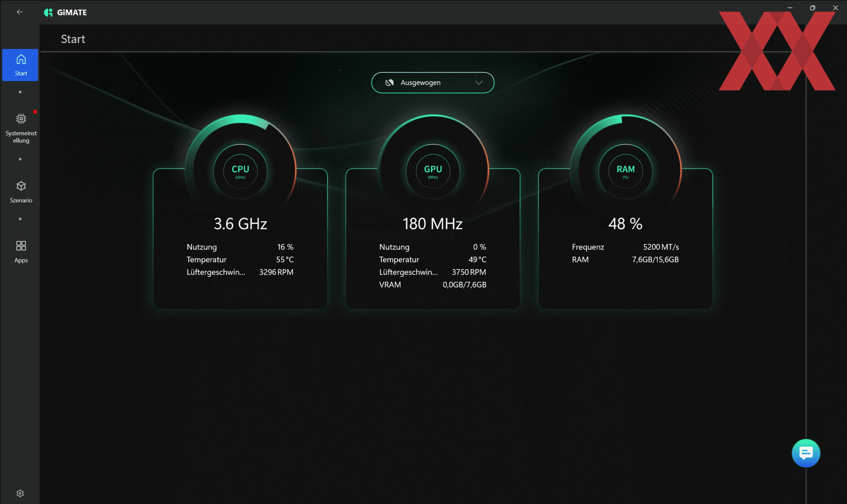Click the GiMATE logo icon
This screenshot has width=847, height=504.
[48, 12]
